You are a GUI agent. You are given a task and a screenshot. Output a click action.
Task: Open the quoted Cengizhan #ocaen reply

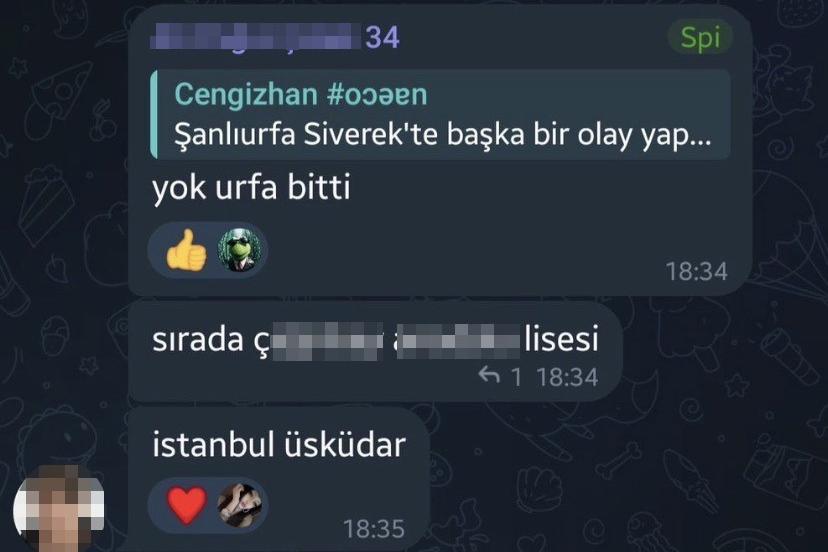tap(441, 115)
